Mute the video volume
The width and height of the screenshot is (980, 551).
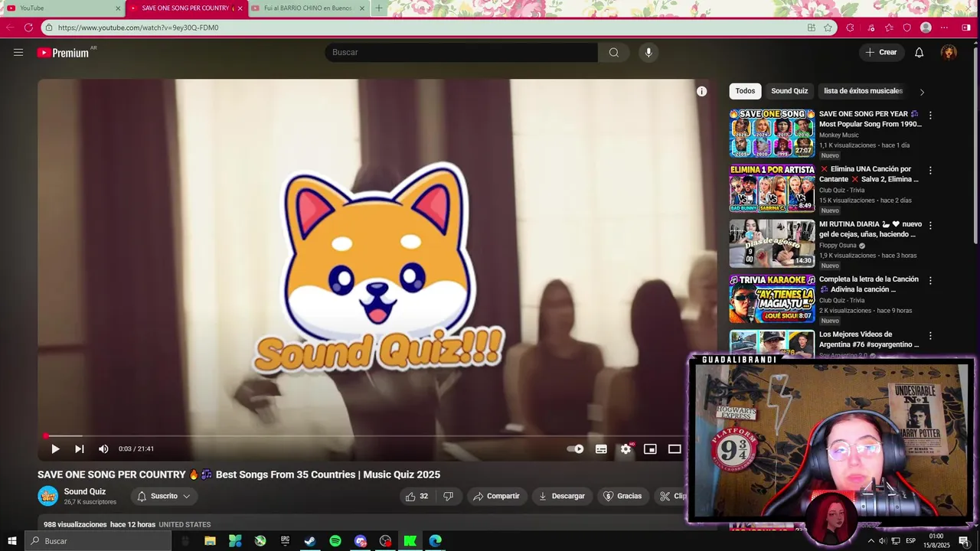[103, 449]
